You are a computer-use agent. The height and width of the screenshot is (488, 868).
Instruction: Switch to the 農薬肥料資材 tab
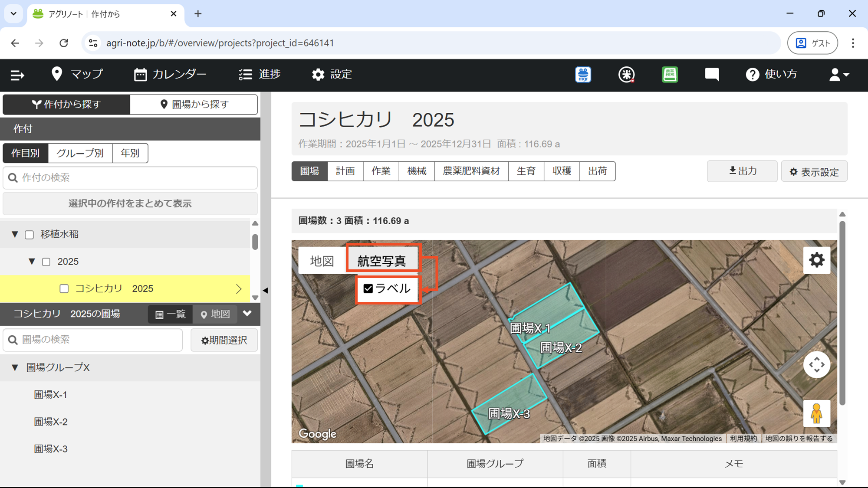(471, 171)
